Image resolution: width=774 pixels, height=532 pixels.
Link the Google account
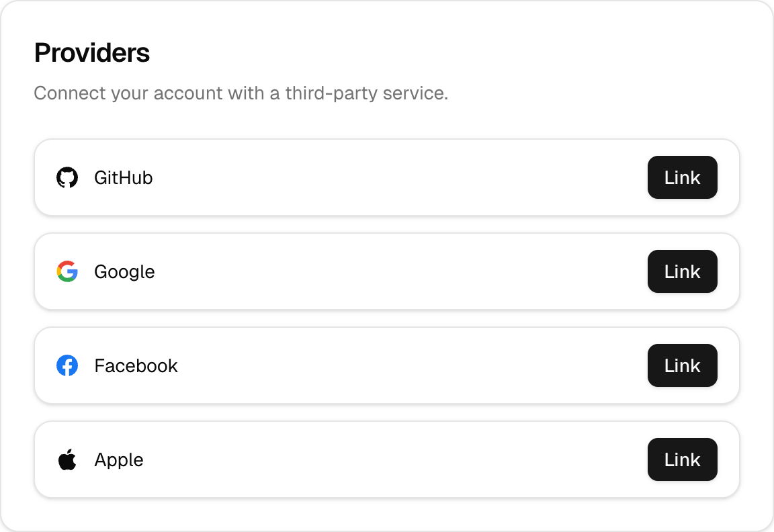[x=682, y=271]
